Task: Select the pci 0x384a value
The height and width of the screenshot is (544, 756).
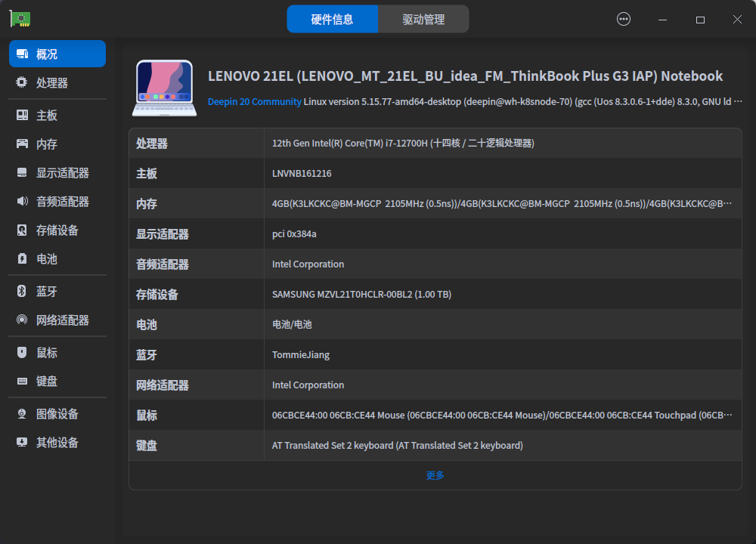Action: pyautogui.click(x=294, y=233)
